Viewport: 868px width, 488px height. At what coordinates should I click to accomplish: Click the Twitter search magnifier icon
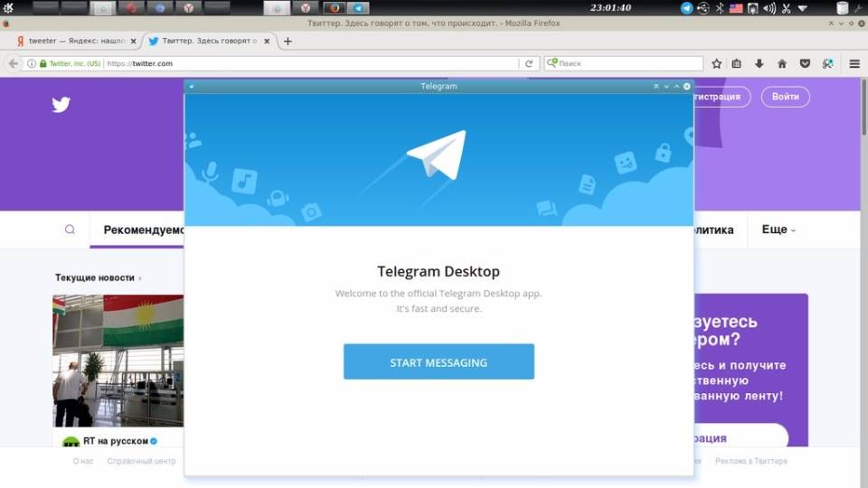coord(70,230)
